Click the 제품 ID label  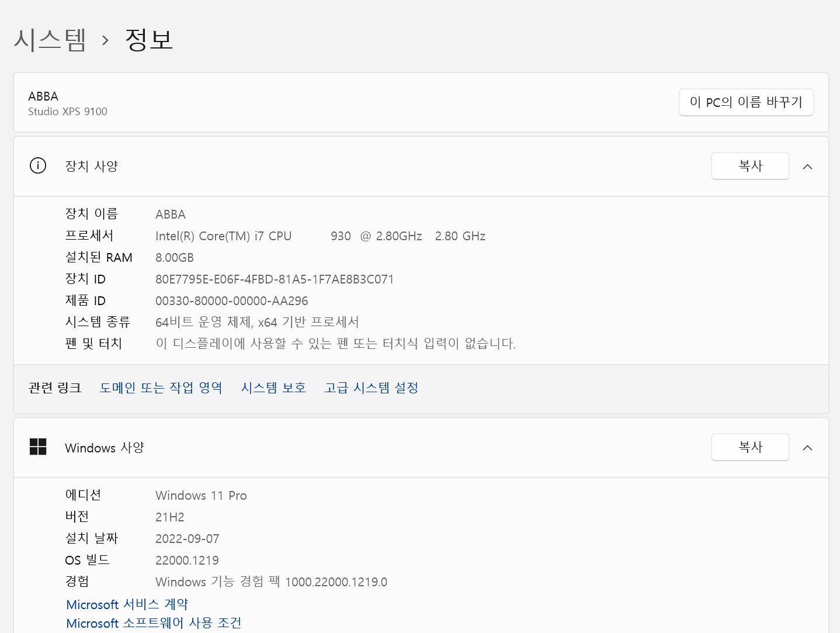coord(85,300)
